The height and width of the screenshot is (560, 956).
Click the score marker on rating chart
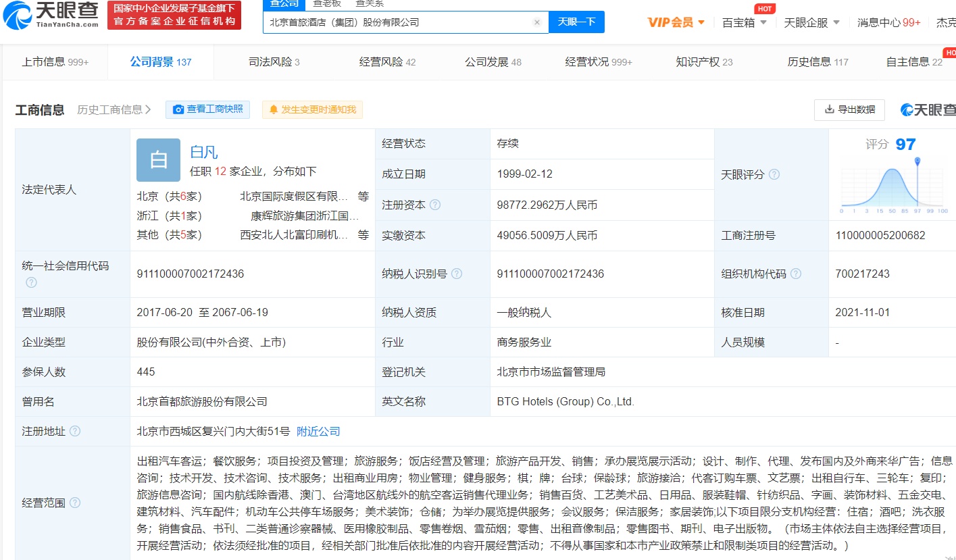click(917, 162)
